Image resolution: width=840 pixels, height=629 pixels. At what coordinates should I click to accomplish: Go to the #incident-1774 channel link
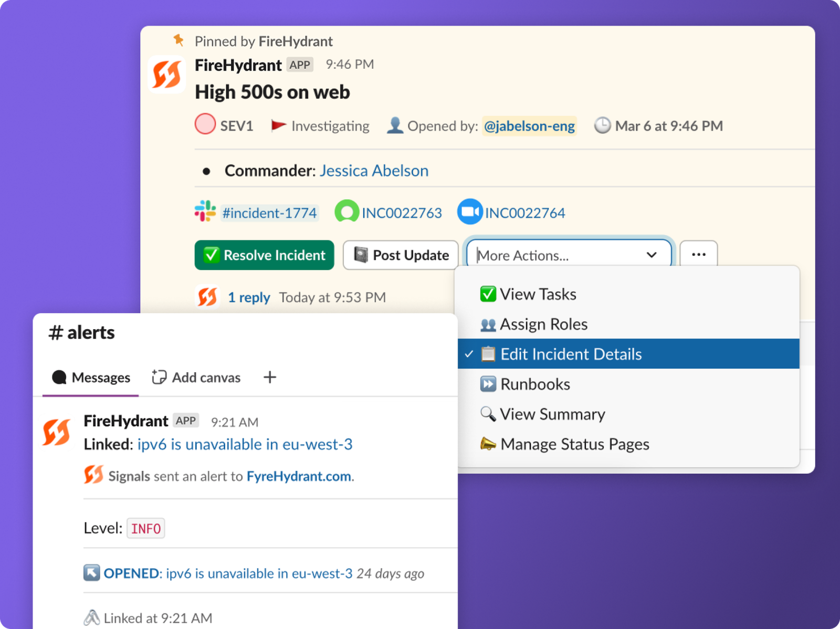coord(269,213)
